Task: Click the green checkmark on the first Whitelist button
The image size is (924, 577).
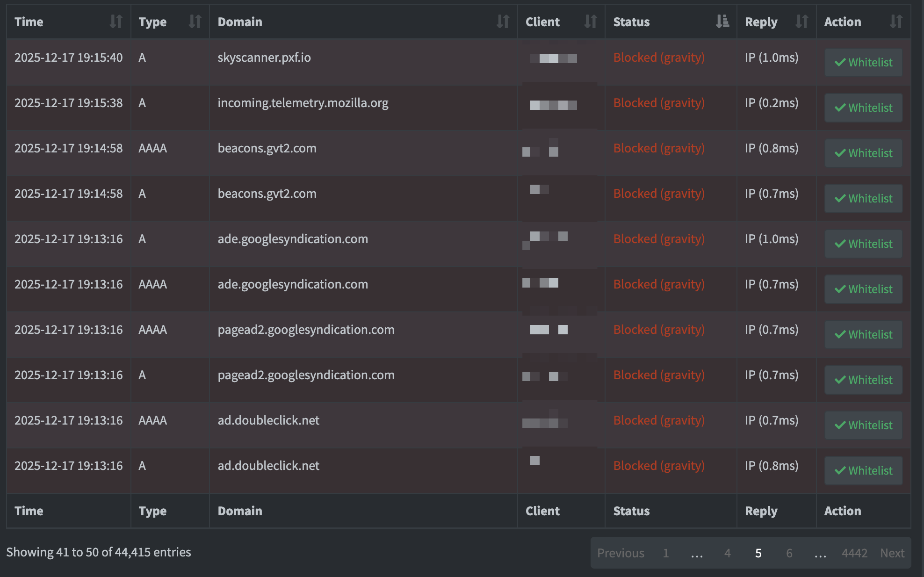Action: click(x=840, y=62)
